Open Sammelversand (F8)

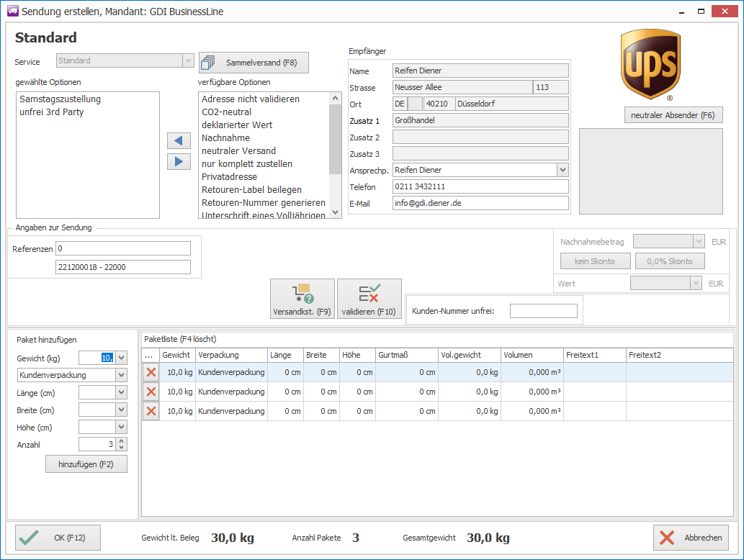[x=254, y=63]
